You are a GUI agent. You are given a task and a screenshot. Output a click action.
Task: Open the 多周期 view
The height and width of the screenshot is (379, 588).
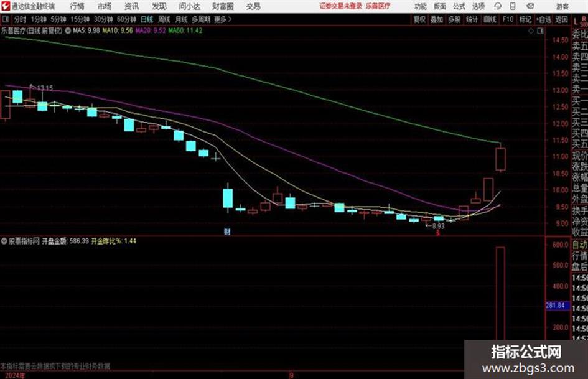tap(201, 19)
